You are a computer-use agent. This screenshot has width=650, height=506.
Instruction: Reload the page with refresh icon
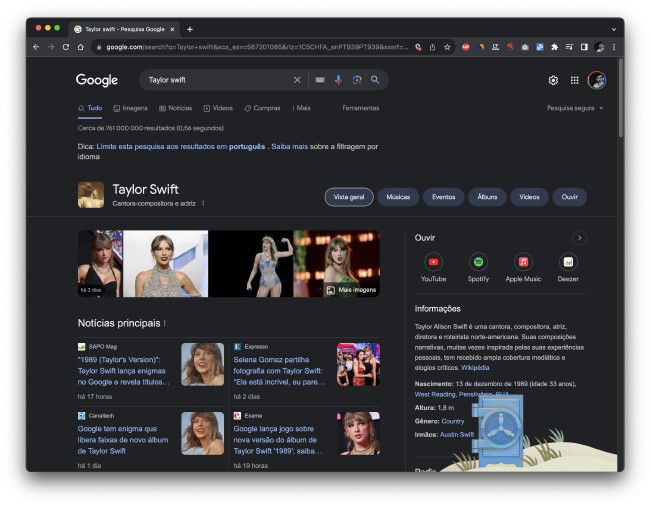point(65,47)
